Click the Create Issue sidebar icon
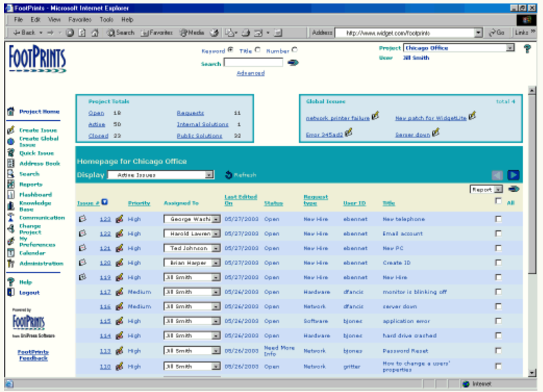The width and height of the screenshot is (543, 392). (x=11, y=130)
